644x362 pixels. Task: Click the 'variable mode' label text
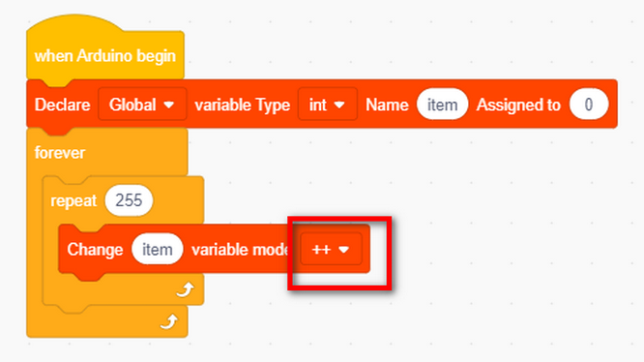240,250
